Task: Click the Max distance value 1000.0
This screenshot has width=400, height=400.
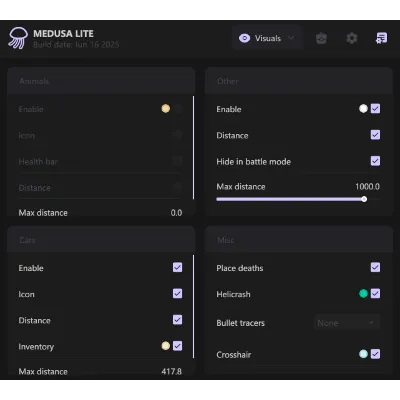Action: click(367, 187)
